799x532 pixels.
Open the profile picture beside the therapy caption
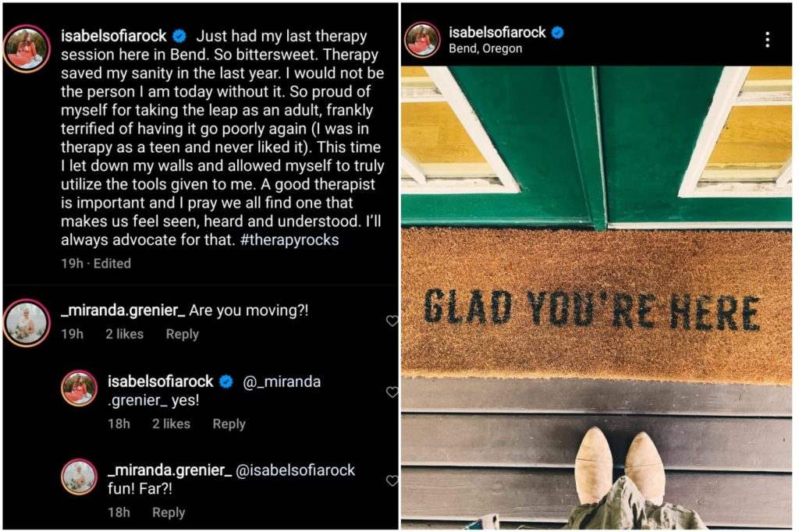(27, 48)
